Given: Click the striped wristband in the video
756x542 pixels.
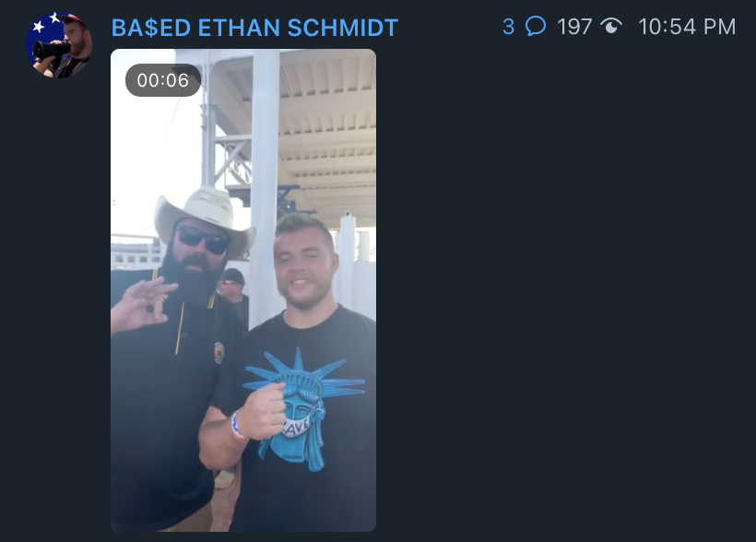Looking at the screenshot, I should [x=238, y=426].
